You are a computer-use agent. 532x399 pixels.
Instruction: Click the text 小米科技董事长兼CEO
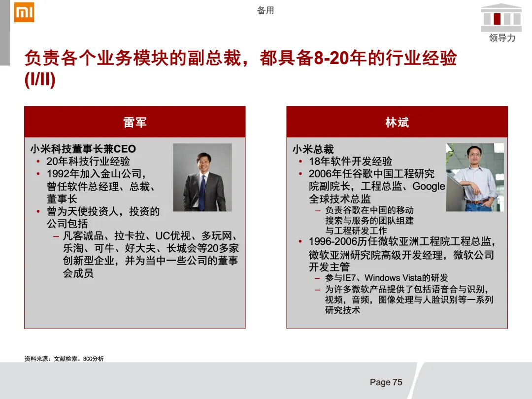(x=83, y=149)
